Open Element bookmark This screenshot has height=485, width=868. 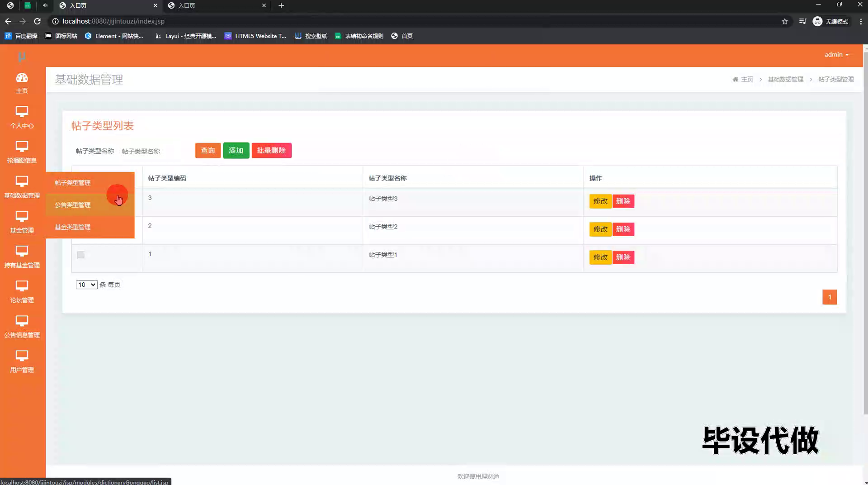click(x=114, y=36)
